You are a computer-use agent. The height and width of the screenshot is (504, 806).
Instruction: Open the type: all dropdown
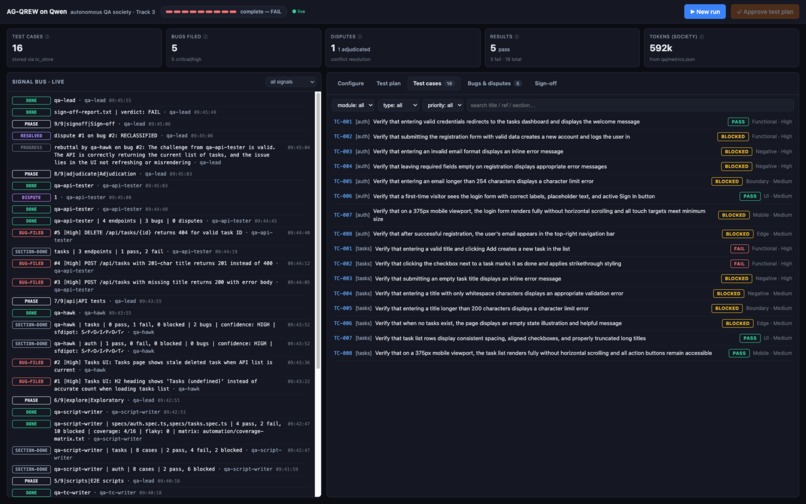(x=398, y=105)
